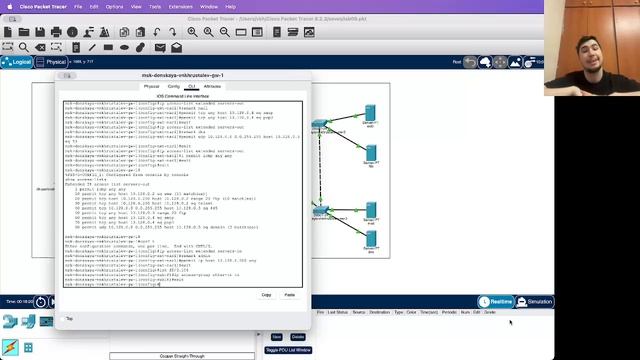Switch to Physical workspace view
Image resolution: width=640 pixels, height=360 pixels.
tap(51, 62)
